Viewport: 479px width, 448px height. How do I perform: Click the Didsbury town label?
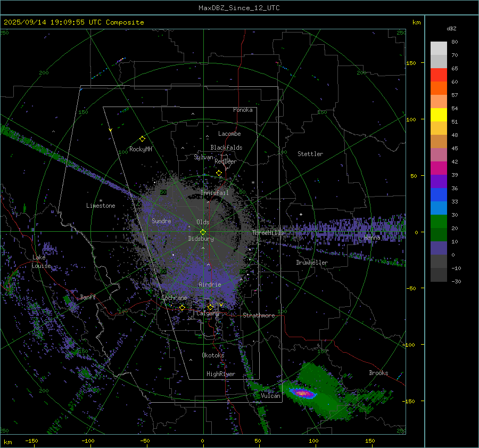pos(201,239)
